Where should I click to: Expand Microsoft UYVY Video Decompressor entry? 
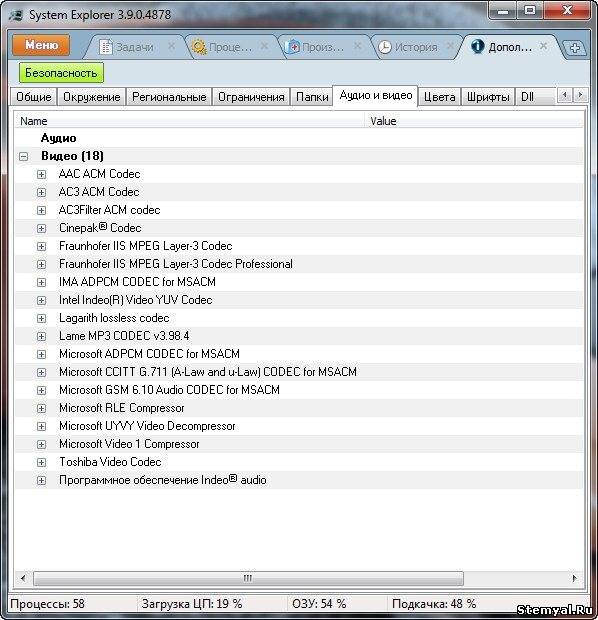point(41,426)
